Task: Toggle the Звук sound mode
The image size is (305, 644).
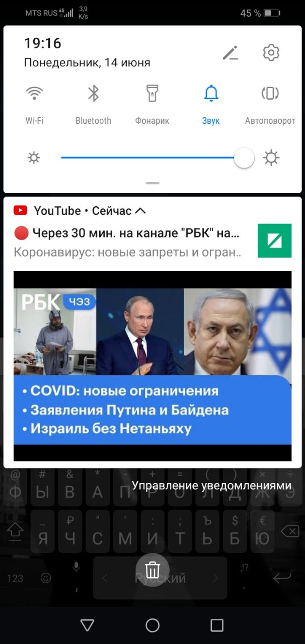Action: tap(211, 93)
